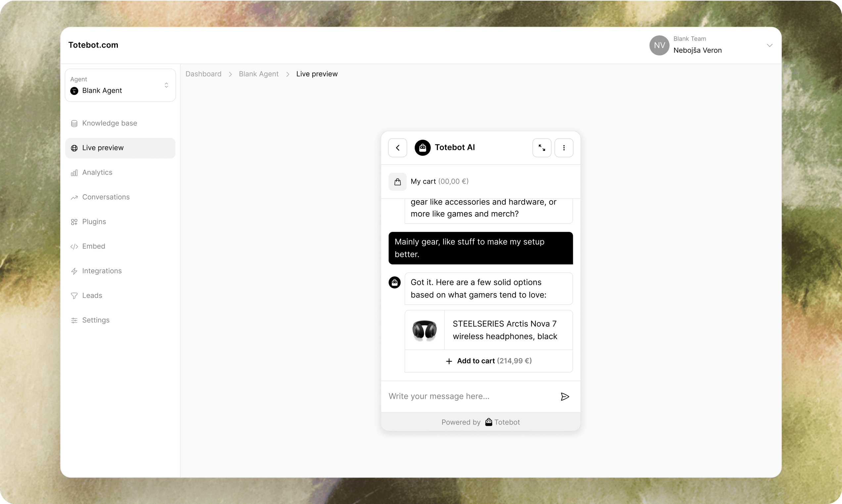Click the Totebot AI avatar in header
The image size is (842, 504).
[422, 148]
